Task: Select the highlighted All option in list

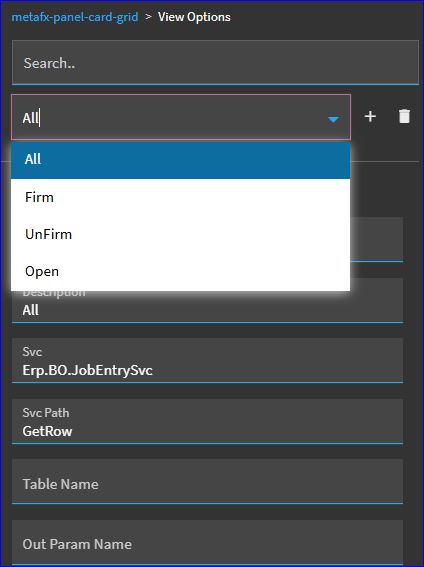Action: click(180, 160)
